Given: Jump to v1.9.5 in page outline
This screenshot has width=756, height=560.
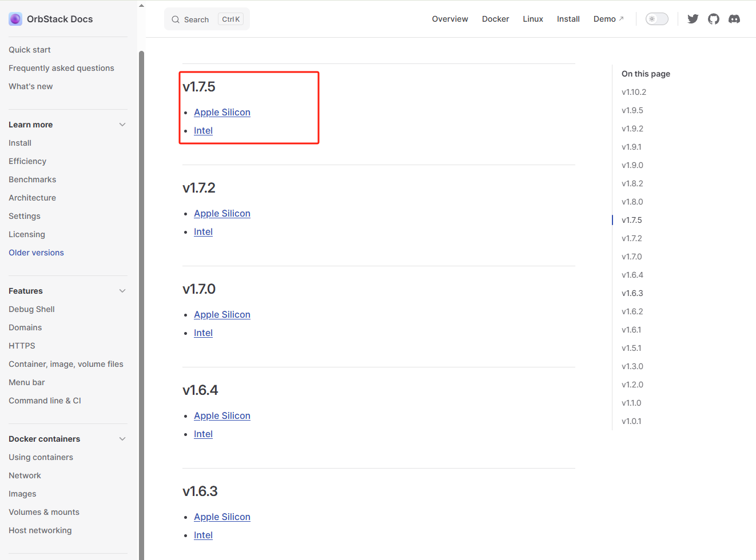Looking at the screenshot, I should (632, 110).
